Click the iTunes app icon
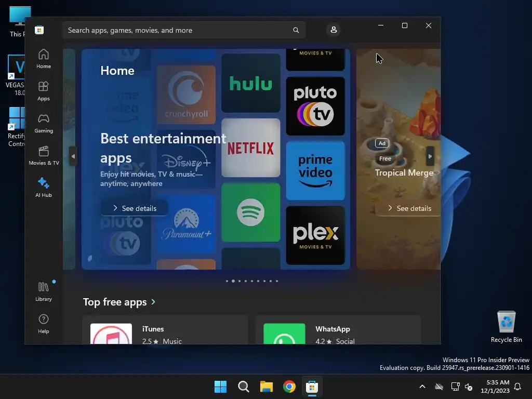Screen dimensions: 532x399 pos(111,334)
